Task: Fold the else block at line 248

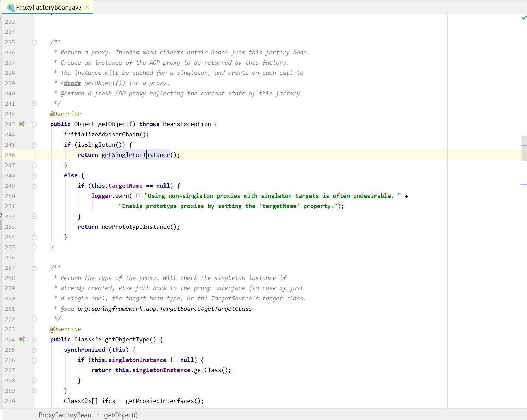Action: [34, 176]
